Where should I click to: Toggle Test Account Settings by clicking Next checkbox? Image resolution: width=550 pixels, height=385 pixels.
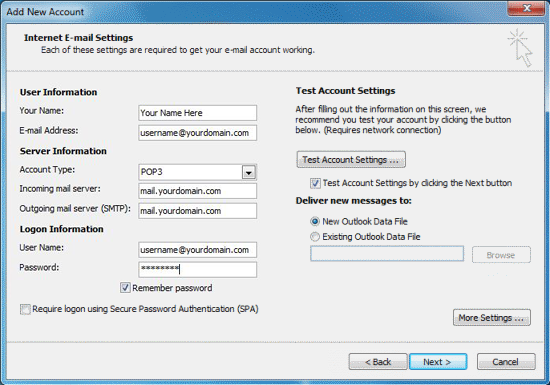[x=315, y=183]
